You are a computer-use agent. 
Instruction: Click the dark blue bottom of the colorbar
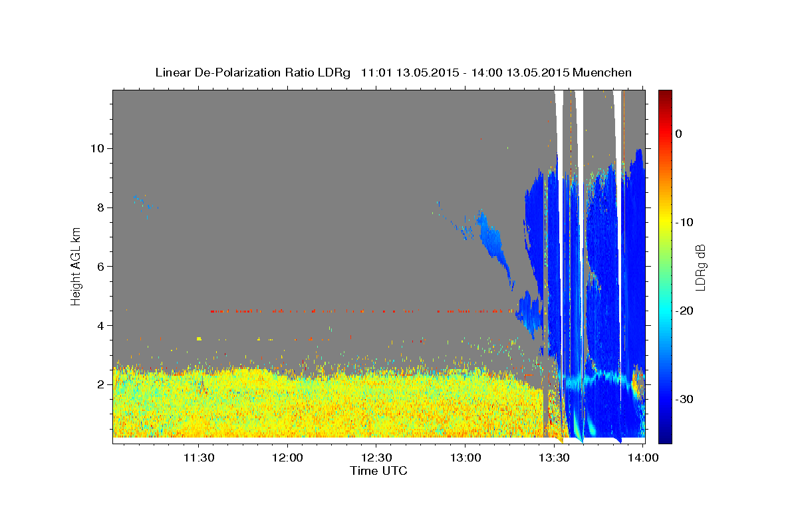665,438
